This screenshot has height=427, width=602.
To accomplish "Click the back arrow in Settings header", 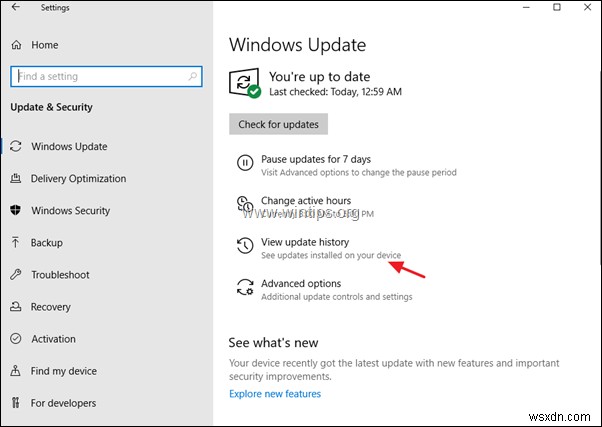I will 15,8.
